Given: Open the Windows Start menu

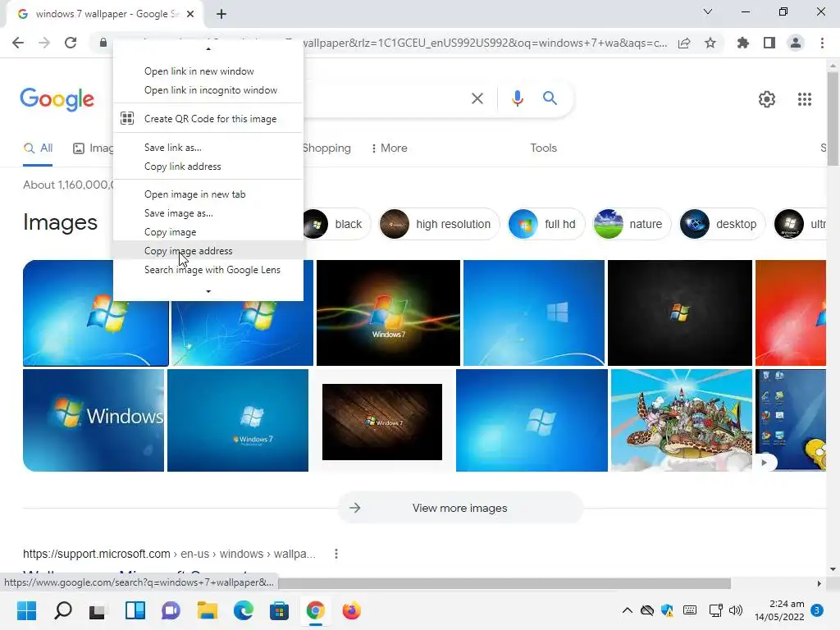Looking at the screenshot, I should [x=26, y=610].
